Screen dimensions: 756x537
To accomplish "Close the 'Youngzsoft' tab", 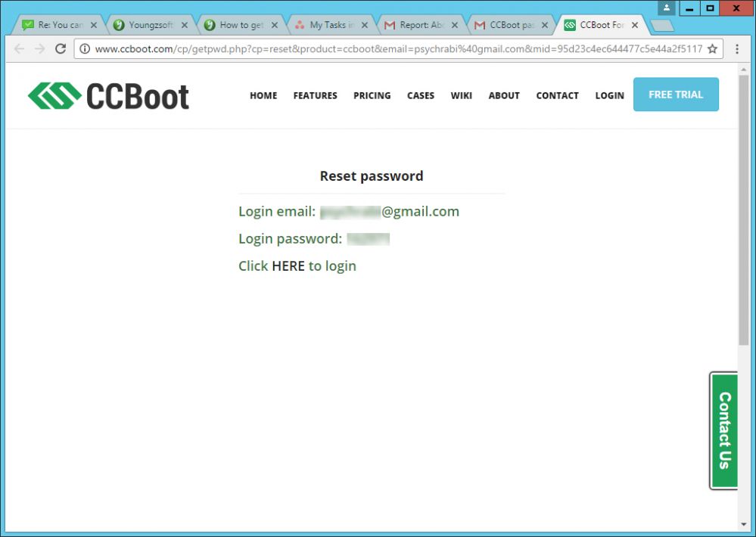I will pyautogui.click(x=184, y=25).
